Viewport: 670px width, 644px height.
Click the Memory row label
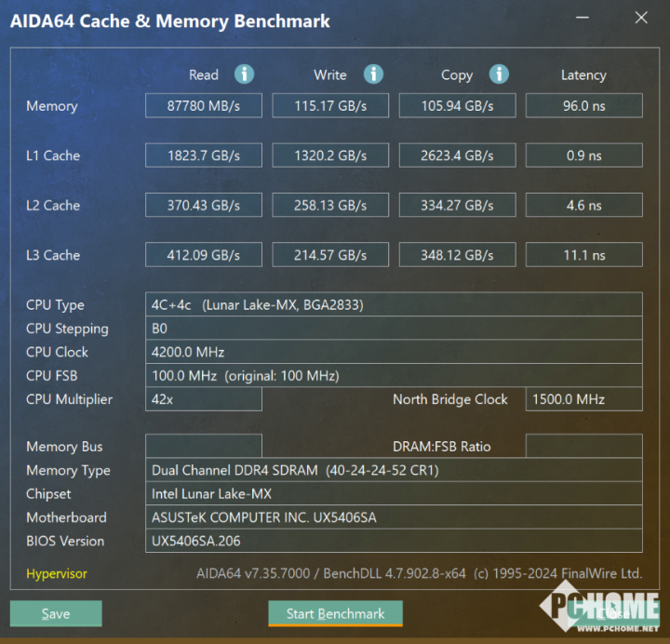tap(52, 106)
